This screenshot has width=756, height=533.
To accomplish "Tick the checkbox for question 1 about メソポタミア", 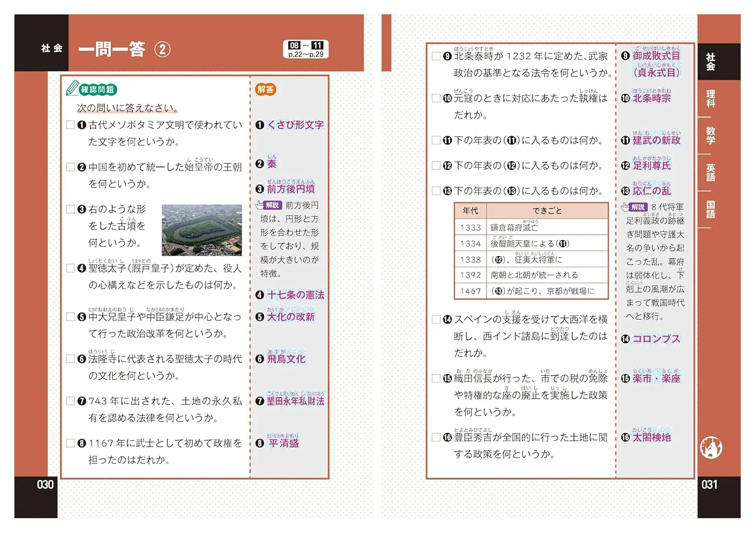I will tap(71, 125).
